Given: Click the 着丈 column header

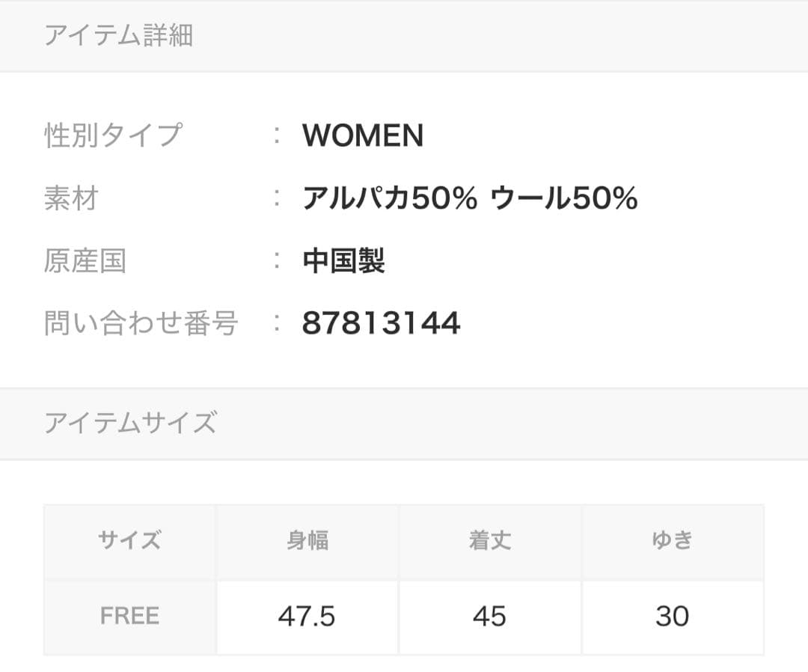Looking at the screenshot, I should click(x=490, y=540).
